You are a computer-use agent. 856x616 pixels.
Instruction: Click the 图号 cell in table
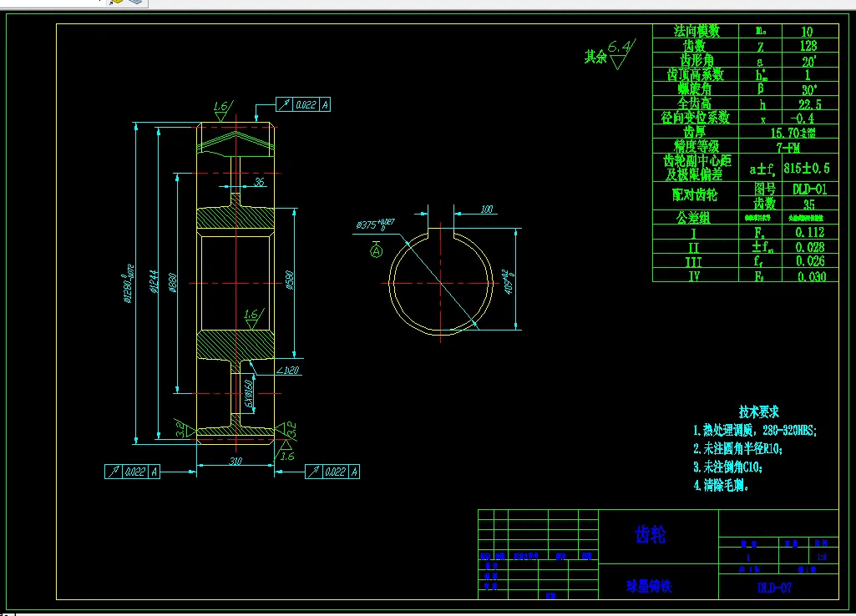(x=764, y=189)
